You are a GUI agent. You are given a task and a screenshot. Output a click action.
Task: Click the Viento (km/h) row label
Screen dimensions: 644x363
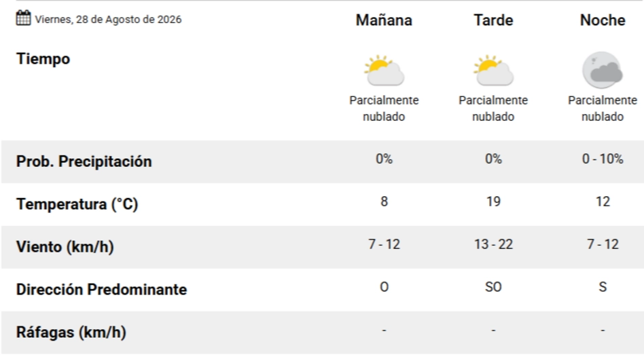[65, 247]
